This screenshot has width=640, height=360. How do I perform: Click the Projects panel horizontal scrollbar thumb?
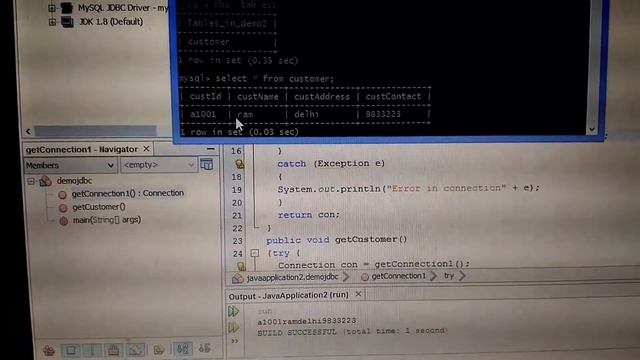coord(96,131)
